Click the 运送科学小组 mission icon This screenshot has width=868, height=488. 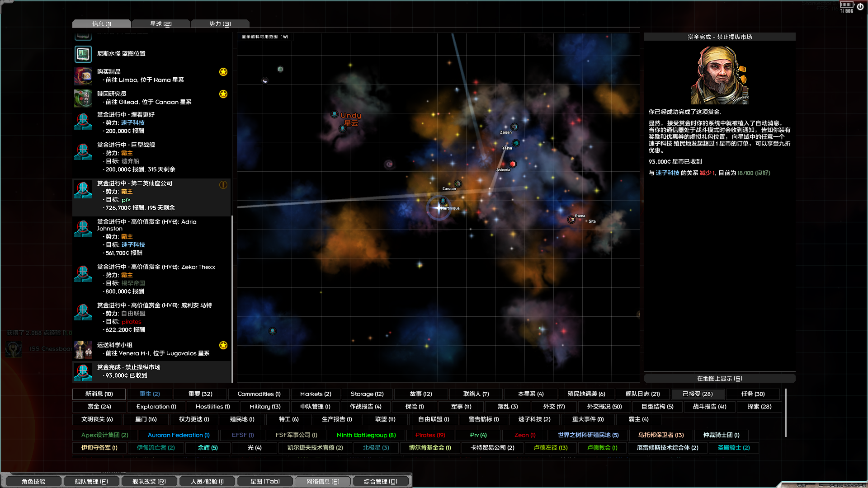pyautogui.click(x=83, y=349)
